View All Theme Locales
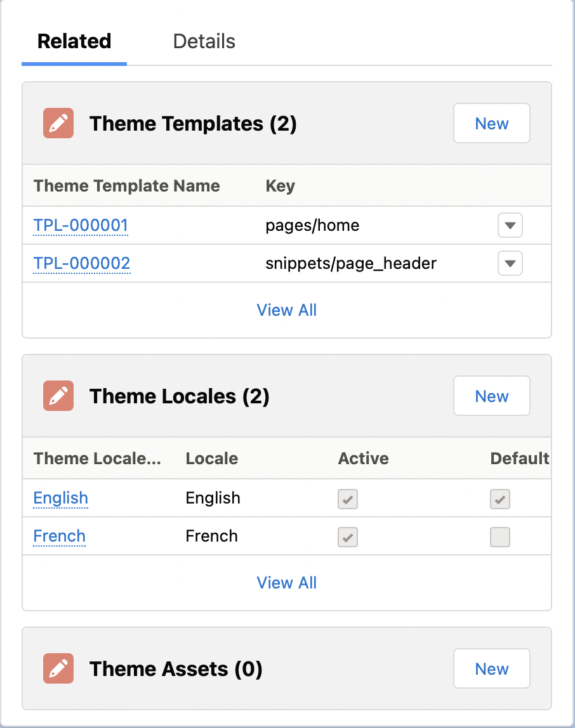Image resolution: width=575 pixels, height=728 pixels. point(287,582)
